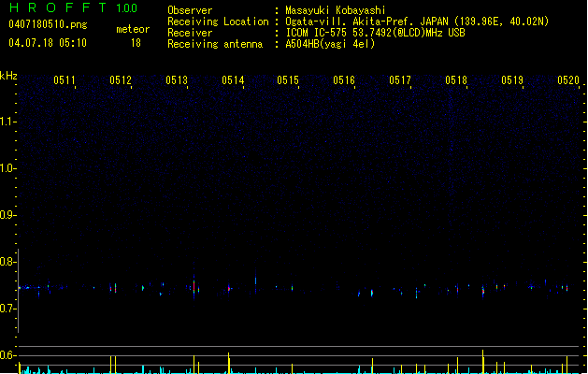Click the 1.1 frequency axis label
588x374 pixels.
(7, 122)
